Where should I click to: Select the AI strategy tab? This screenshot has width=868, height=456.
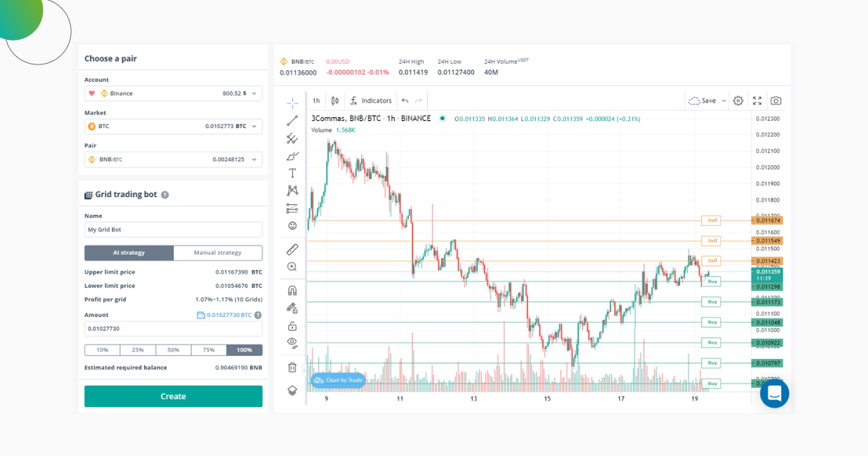(x=129, y=253)
